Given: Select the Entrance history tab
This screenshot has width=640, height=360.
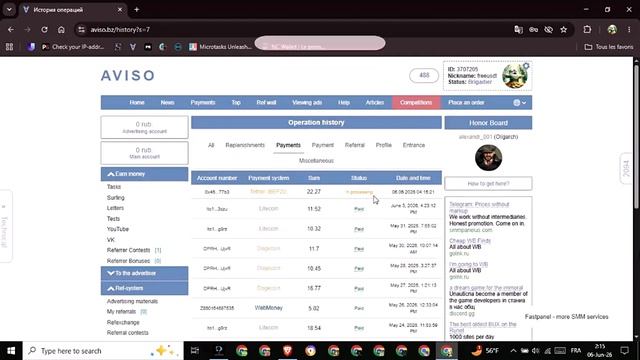Looking at the screenshot, I should pyautogui.click(x=414, y=145).
